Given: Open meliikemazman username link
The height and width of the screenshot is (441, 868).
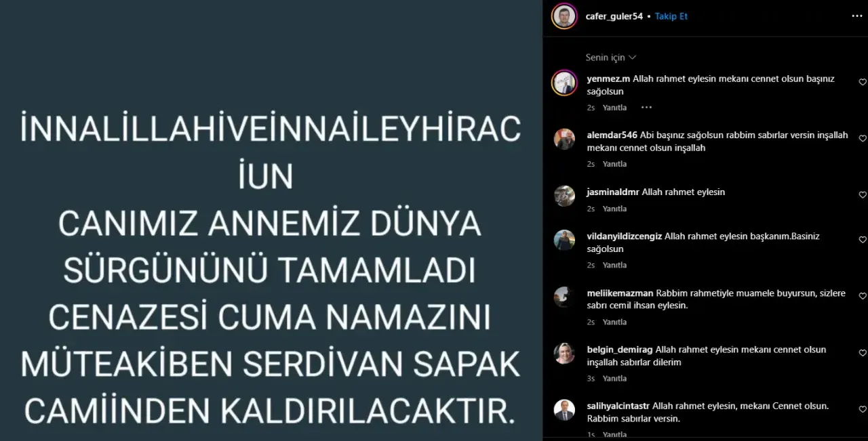Looking at the screenshot, I should point(620,293).
